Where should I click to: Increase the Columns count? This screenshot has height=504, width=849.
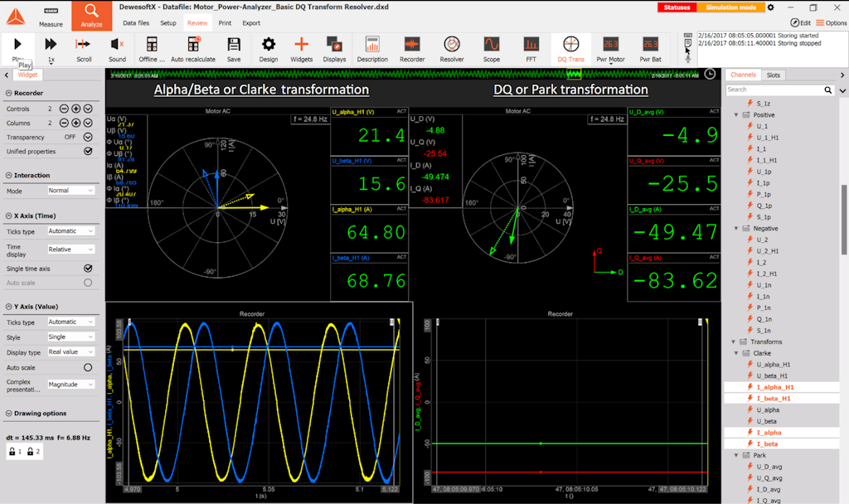[75, 123]
